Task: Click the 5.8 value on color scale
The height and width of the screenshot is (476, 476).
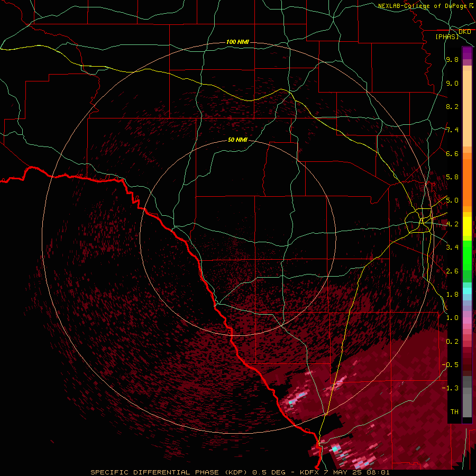Action: point(452,177)
